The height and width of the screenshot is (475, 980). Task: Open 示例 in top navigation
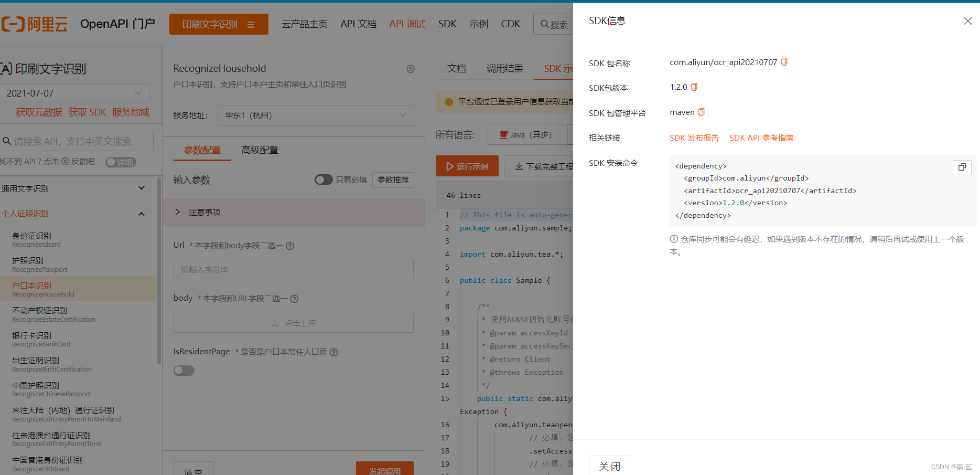pos(478,24)
